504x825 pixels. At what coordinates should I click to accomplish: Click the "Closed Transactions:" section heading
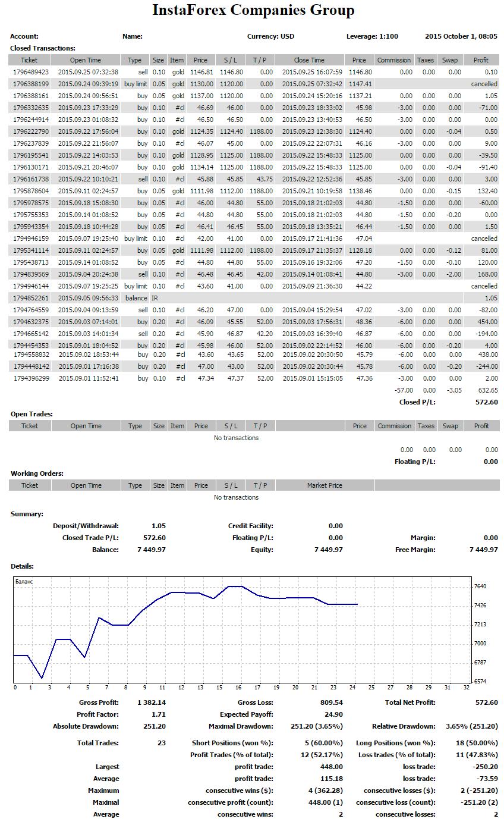43,48
